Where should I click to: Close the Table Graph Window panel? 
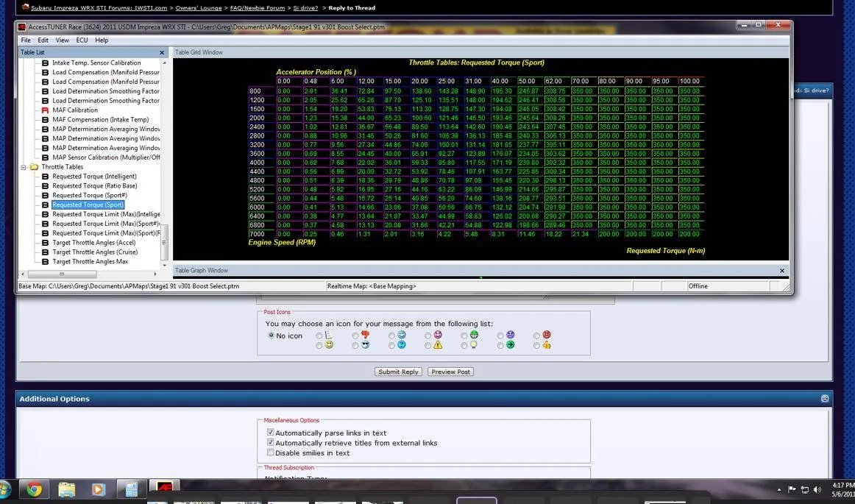(x=782, y=271)
